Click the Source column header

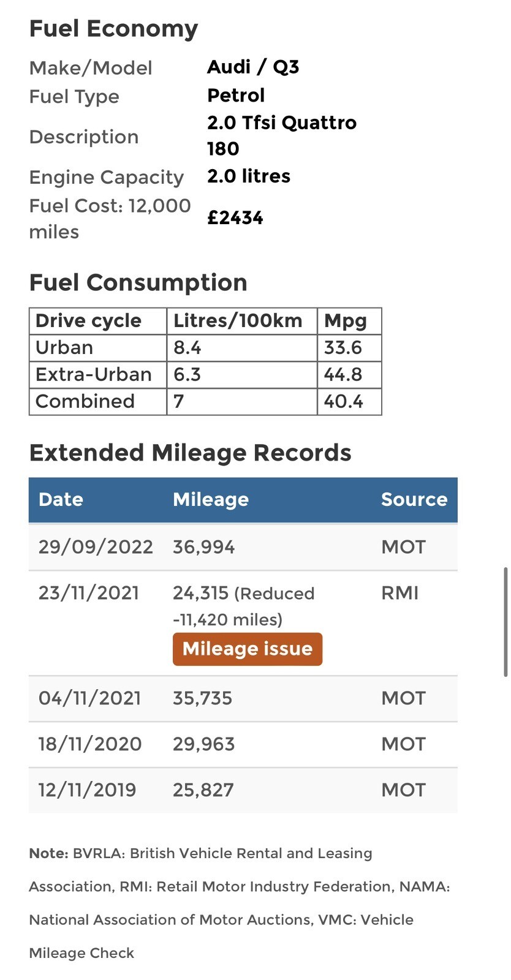tap(414, 499)
